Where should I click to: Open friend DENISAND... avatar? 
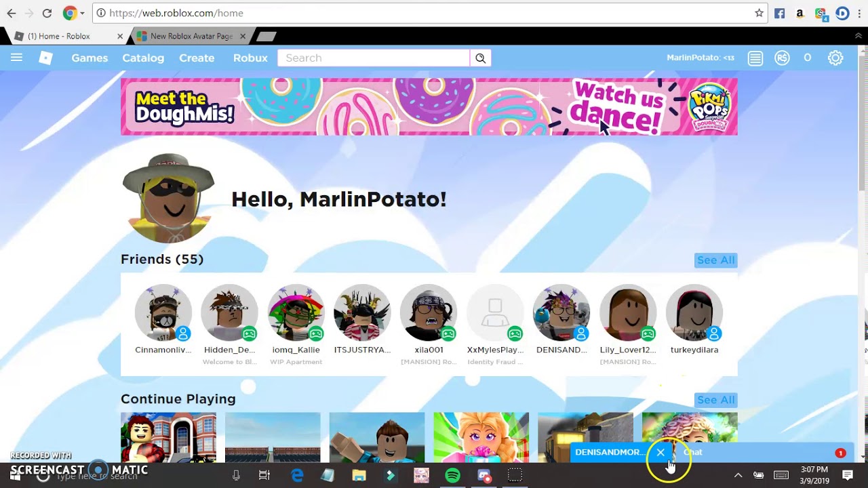[561, 312]
